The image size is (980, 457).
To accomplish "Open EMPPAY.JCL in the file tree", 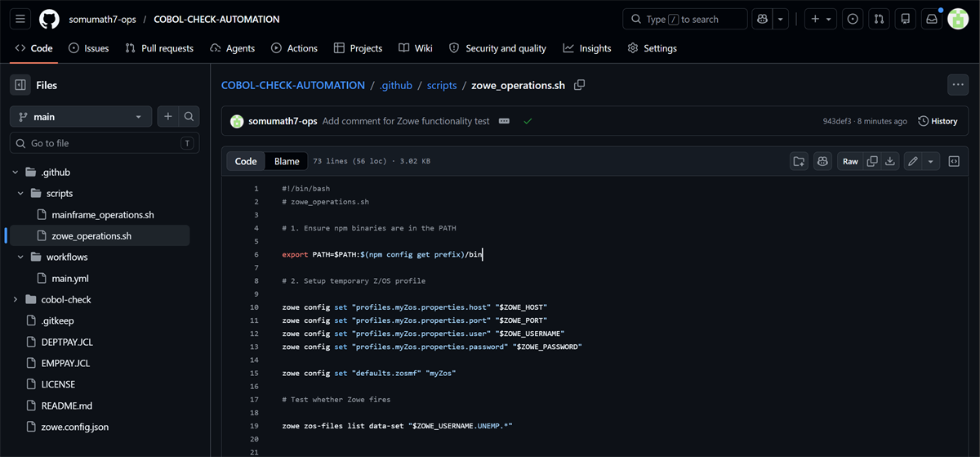I will point(65,363).
